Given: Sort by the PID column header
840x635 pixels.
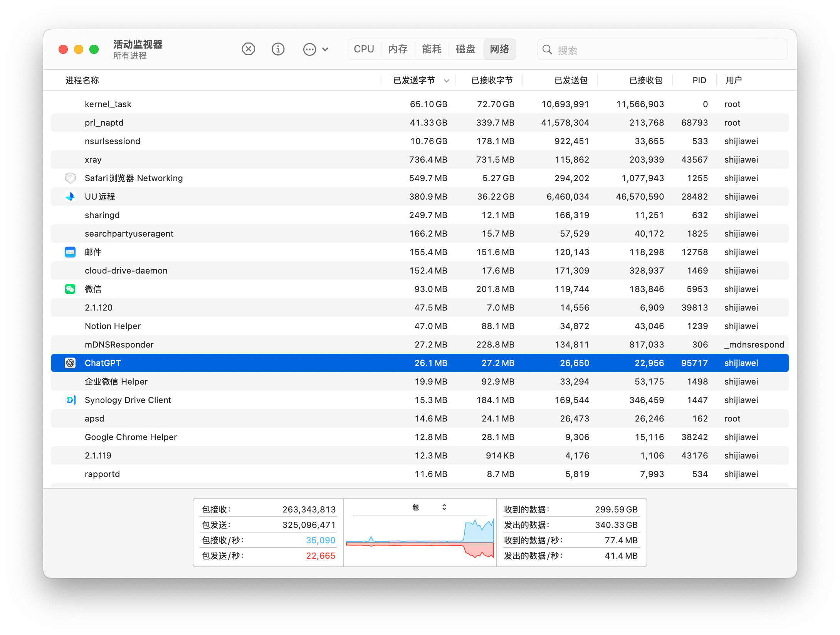Looking at the screenshot, I should (x=699, y=80).
